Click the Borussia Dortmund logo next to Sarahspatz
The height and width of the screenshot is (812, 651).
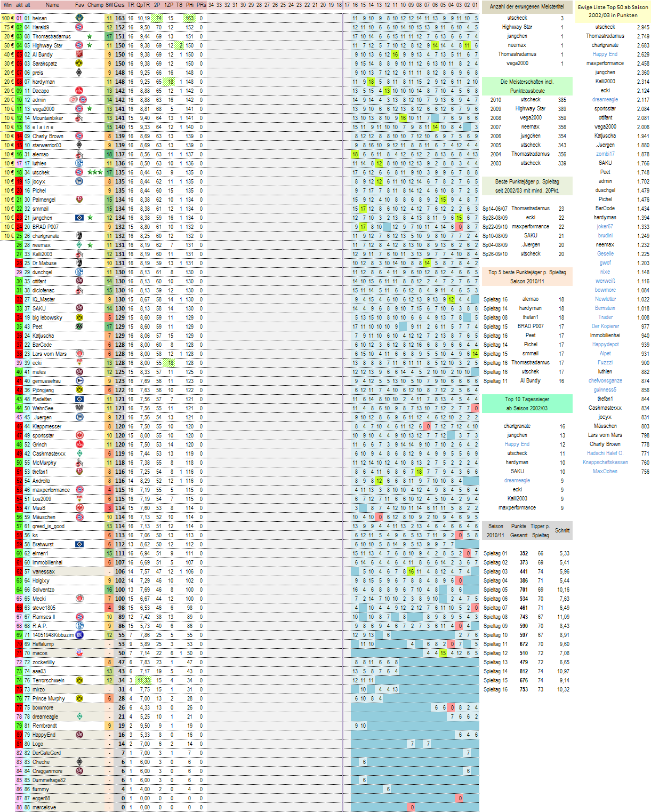pyautogui.click(x=79, y=63)
